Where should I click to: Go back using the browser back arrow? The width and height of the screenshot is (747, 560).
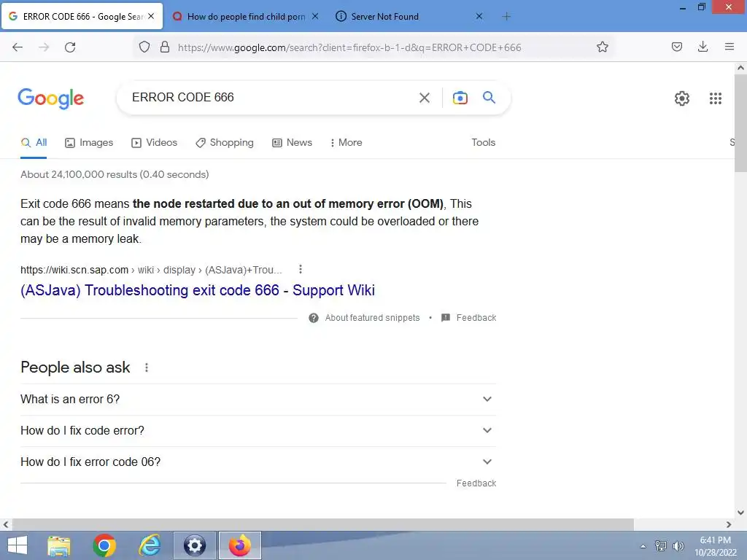pos(18,47)
